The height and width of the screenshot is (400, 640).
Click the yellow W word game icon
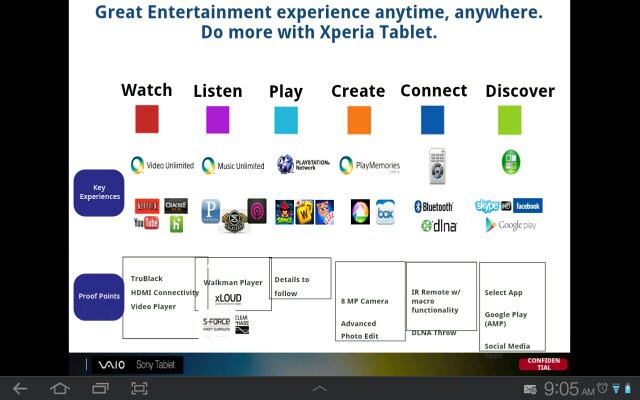tap(304, 212)
